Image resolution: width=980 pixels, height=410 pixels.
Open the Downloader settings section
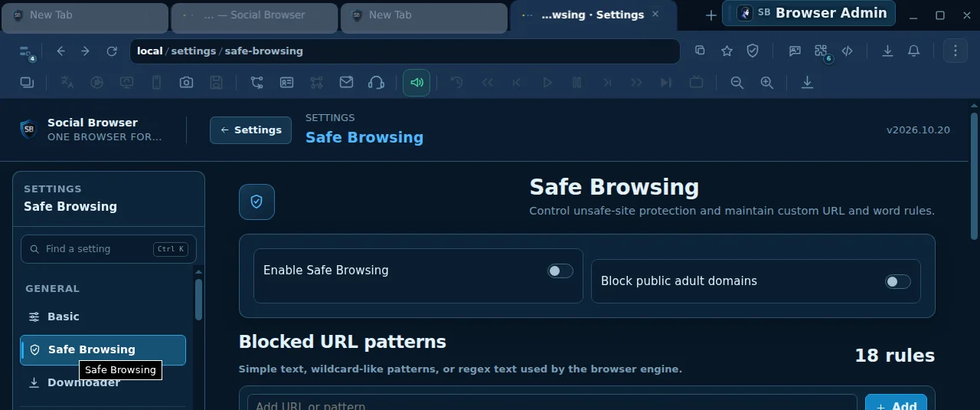[103, 382]
